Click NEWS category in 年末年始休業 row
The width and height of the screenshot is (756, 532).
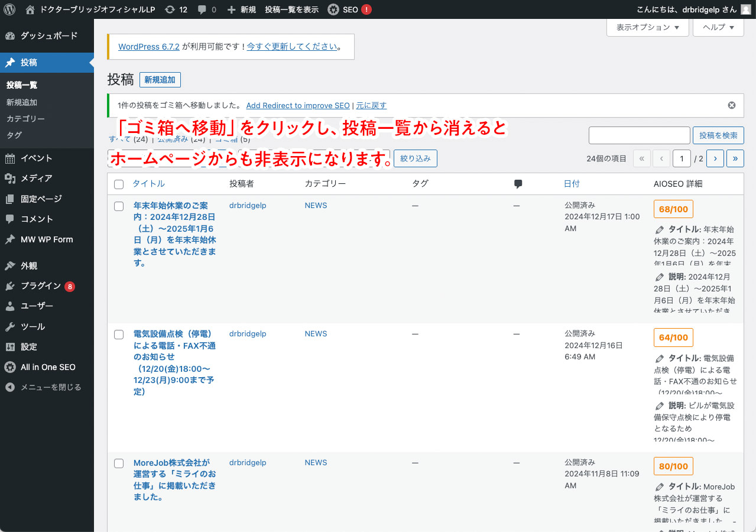tap(316, 206)
